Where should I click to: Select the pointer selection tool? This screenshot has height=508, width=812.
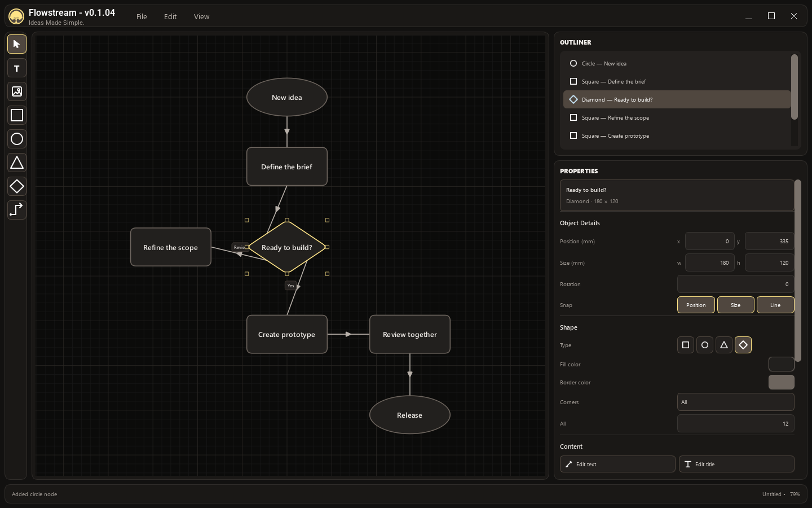[x=17, y=44]
